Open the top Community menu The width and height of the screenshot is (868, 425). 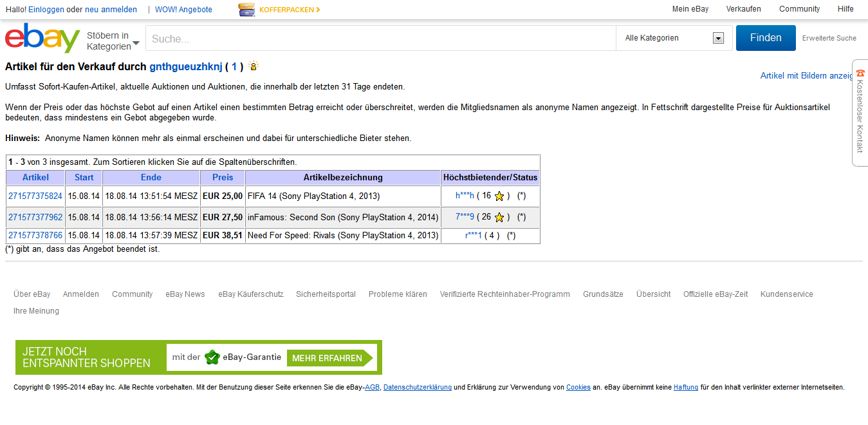coord(800,9)
